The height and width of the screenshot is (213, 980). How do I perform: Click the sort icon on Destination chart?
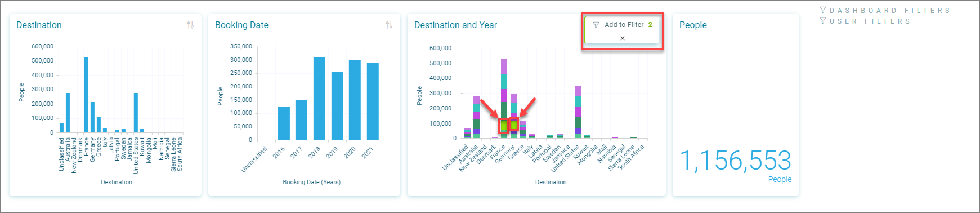pos(190,25)
